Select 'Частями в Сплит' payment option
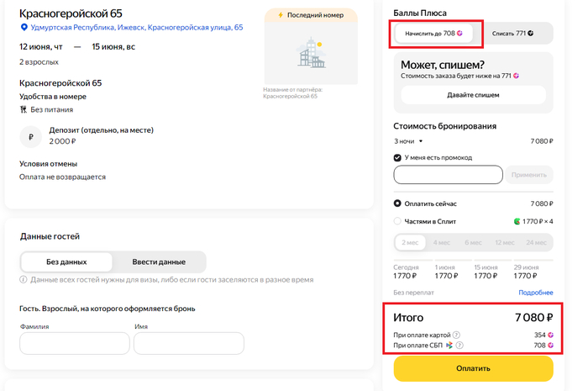Viewport: 588px width, 391px height. [x=398, y=221]
